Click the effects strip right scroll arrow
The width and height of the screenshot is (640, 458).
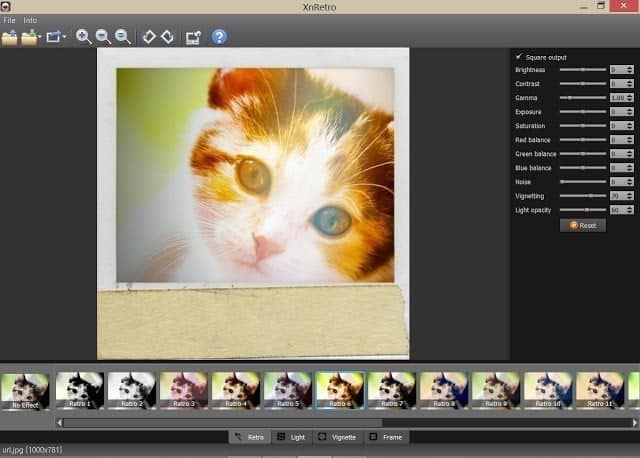[635, 423]
